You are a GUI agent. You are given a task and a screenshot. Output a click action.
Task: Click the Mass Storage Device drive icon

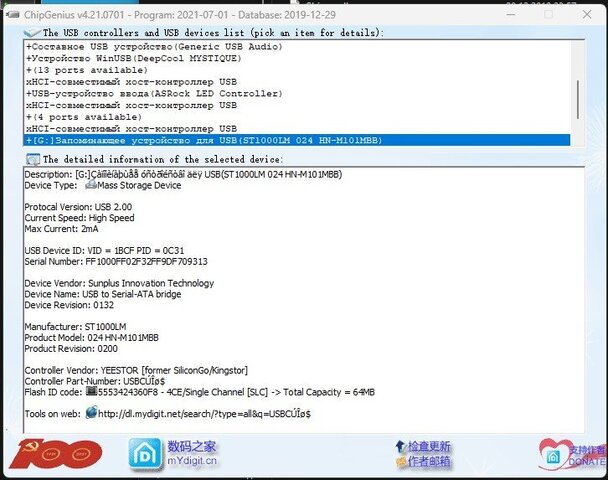click(x=91, y=185)
